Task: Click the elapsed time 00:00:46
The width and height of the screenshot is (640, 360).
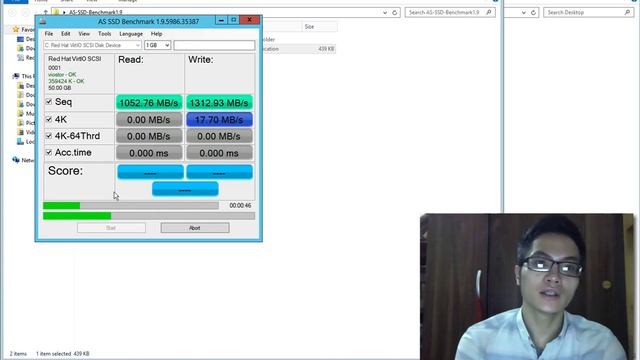Action: (240, 206)
